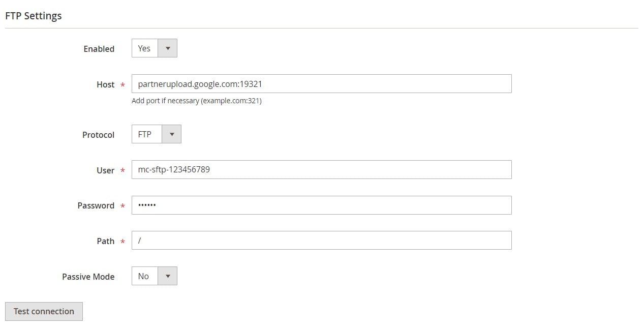644x328 pixels.
Task: Click the Passive Mode field label
Action: pos(88,277)
